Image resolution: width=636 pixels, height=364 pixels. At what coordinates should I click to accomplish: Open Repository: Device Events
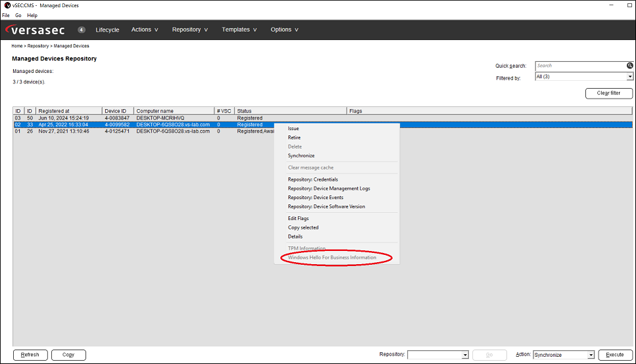click(x=316, y=197)
